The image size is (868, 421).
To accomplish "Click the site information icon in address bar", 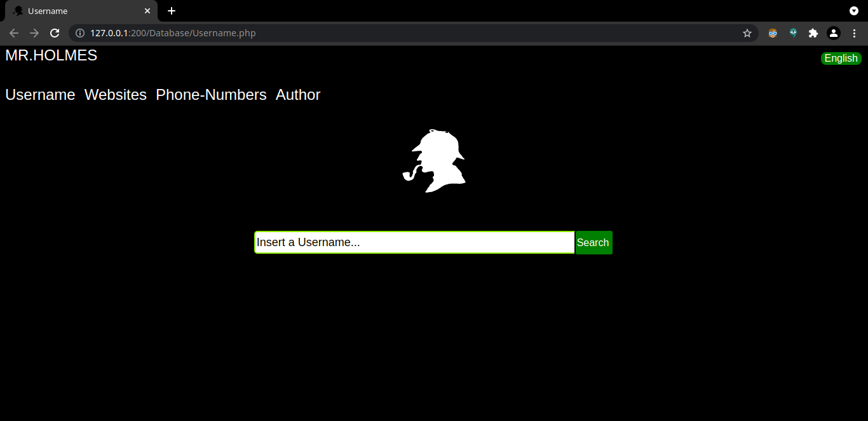I will [80, 33].
